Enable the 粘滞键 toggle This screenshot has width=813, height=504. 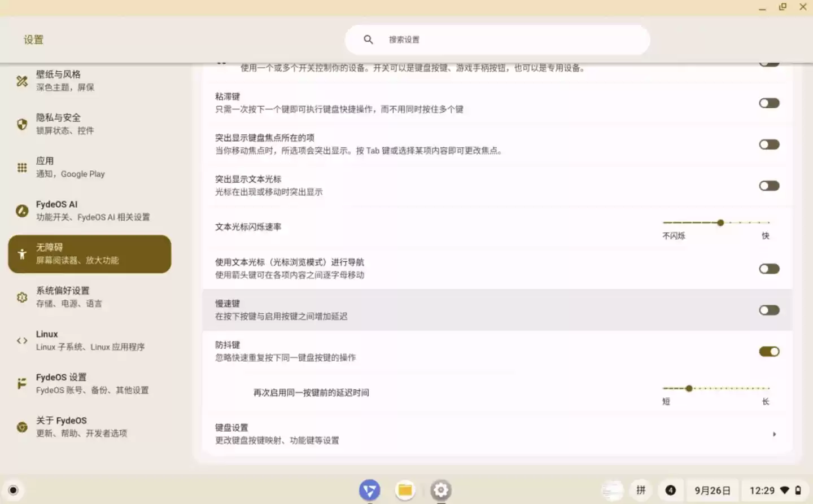(769, 103)
